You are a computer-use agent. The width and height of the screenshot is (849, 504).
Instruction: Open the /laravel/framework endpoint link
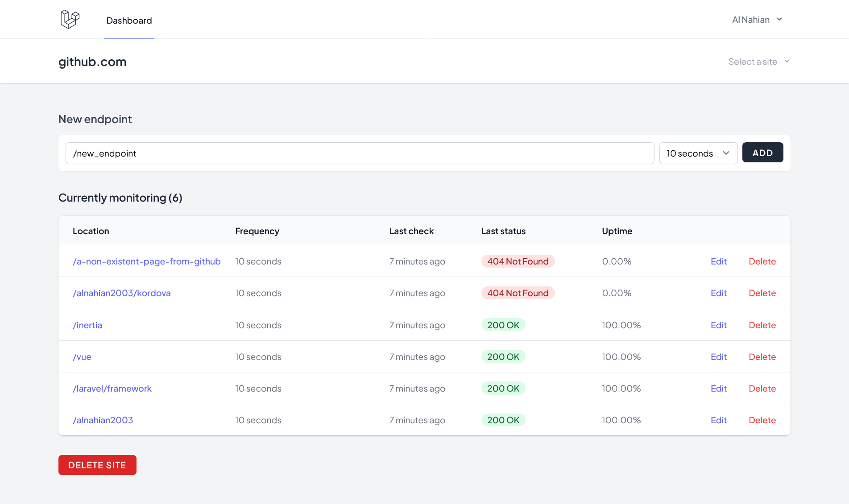pos(112,388)
